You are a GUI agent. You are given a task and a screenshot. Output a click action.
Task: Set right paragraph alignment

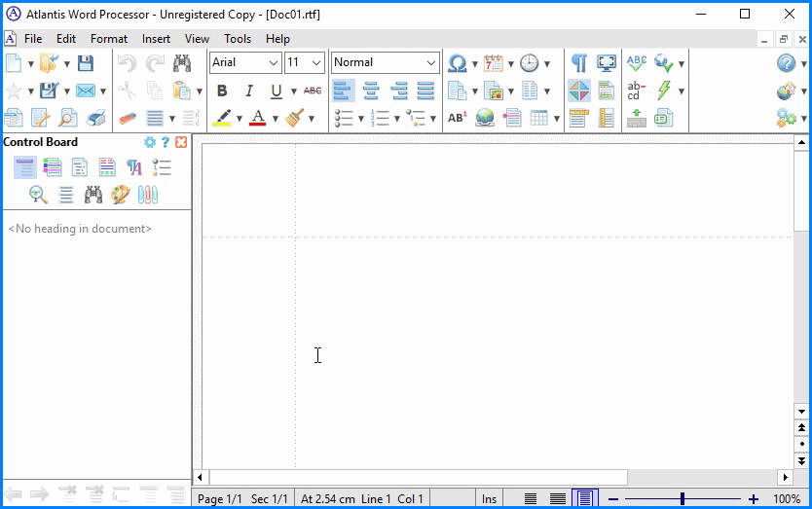[x=399, y=91]
